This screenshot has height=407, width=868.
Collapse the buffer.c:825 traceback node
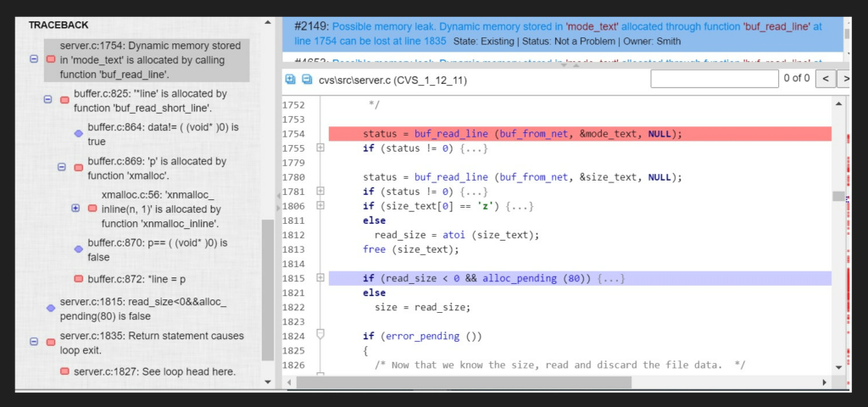(47, 100)
